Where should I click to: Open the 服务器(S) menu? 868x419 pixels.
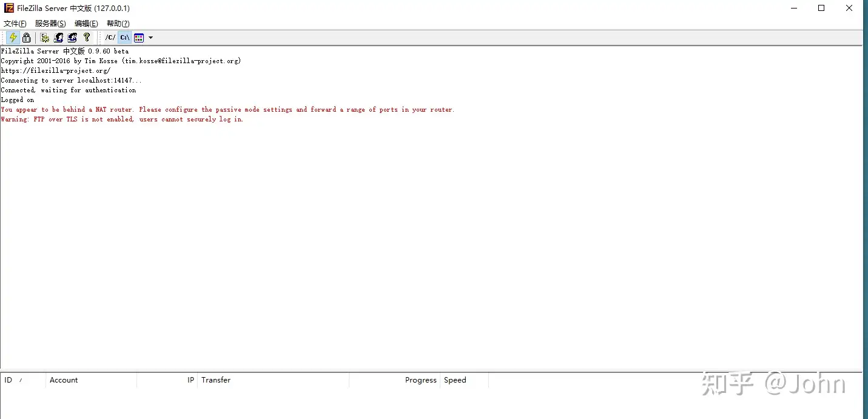(50, 24)
